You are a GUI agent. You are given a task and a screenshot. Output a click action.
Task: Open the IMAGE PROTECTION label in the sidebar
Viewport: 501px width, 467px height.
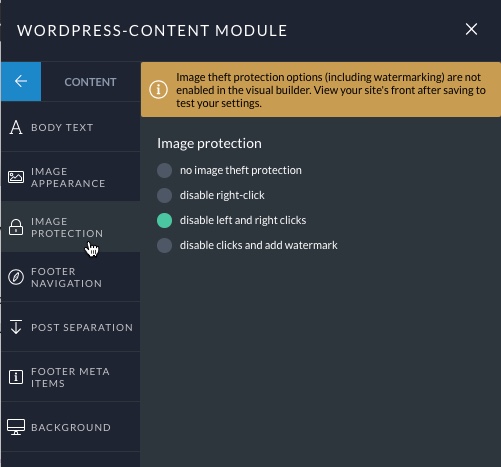coord(67,227)
